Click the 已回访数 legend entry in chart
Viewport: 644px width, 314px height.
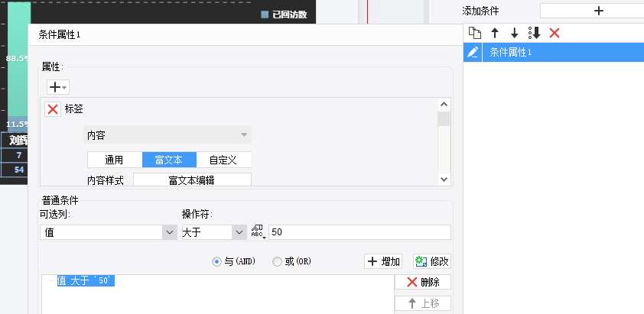285,15
